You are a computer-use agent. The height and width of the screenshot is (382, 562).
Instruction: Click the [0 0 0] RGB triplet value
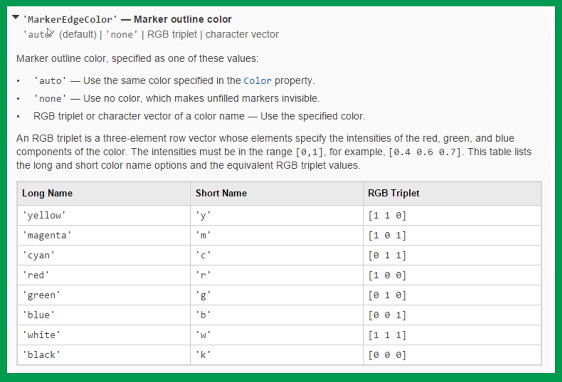click(387, 355)
